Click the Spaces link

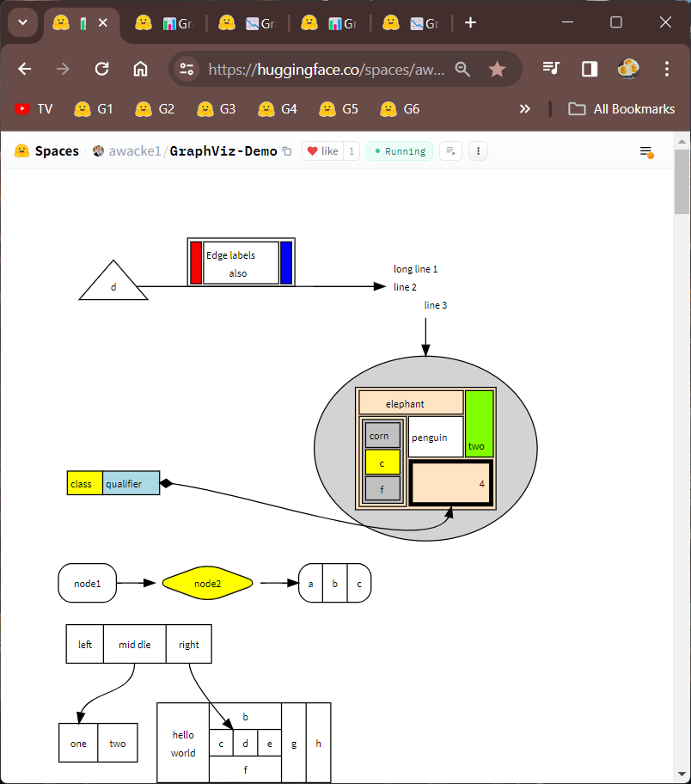(57, 151)
